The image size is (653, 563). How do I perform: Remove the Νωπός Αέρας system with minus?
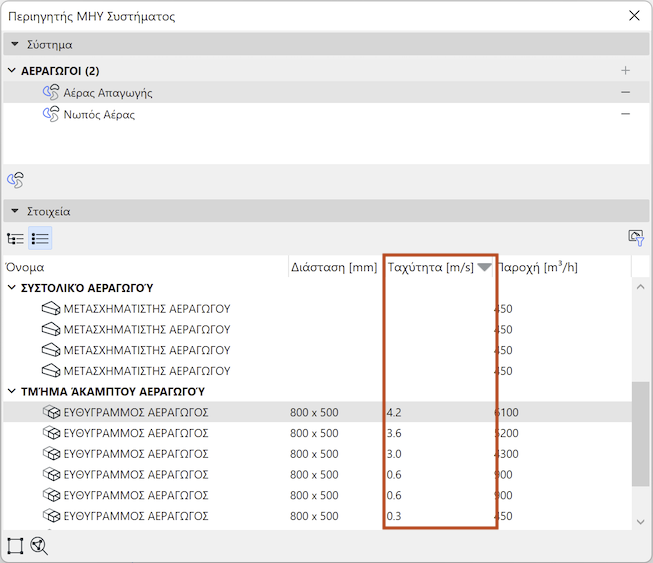[x=626, y=115]
